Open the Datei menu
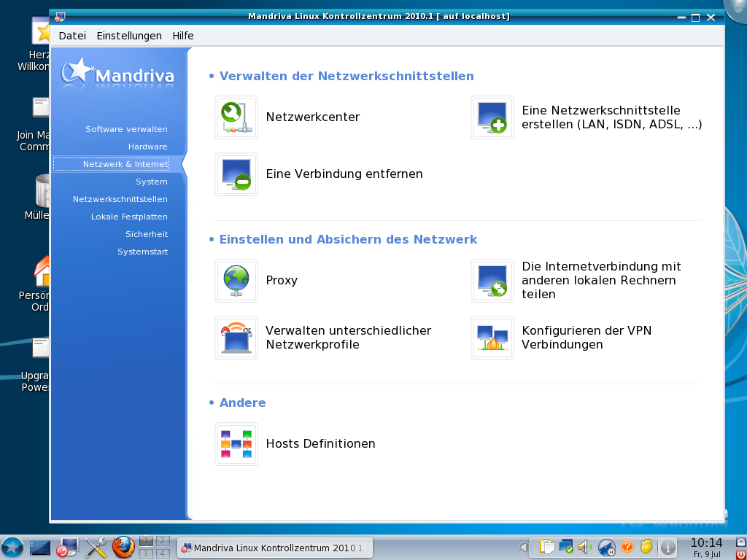Screen dimensions: 747x560 pos(72,36)
